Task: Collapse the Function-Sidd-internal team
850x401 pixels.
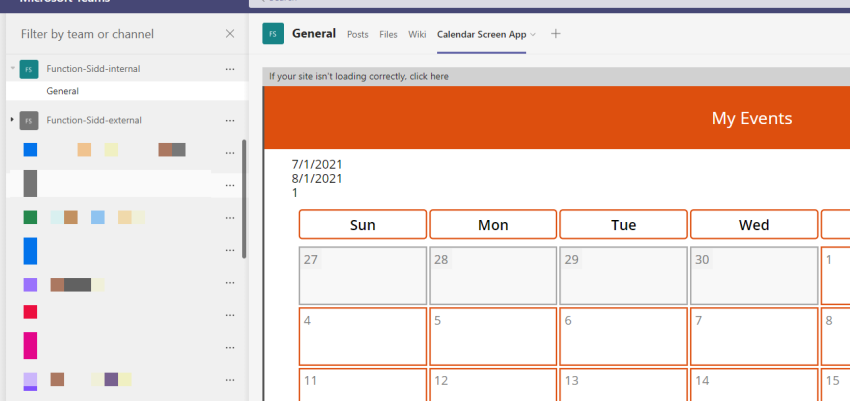Action: coord(12,68)
